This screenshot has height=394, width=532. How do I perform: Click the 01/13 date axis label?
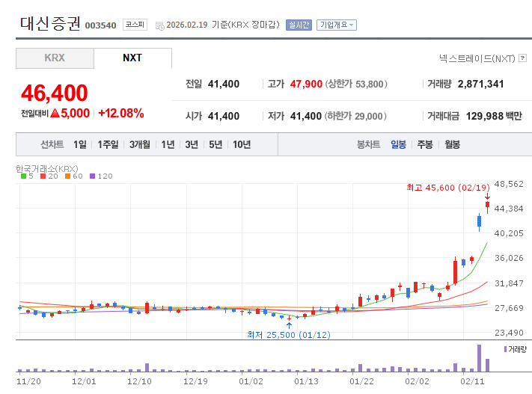click(306, 381)
